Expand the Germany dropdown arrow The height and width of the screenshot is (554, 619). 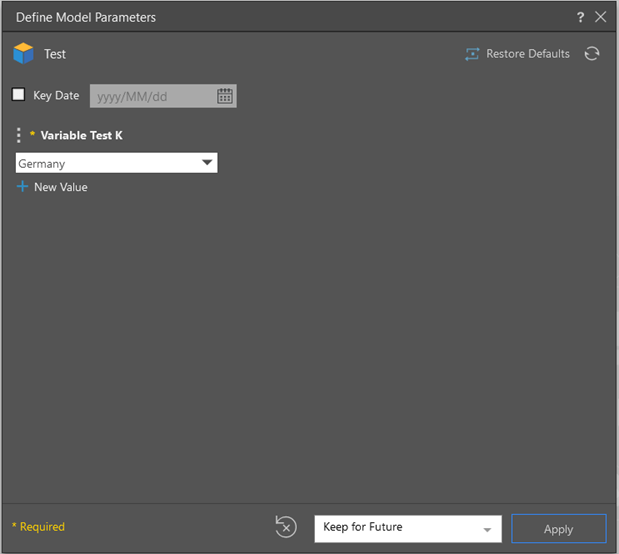(207, 163)
